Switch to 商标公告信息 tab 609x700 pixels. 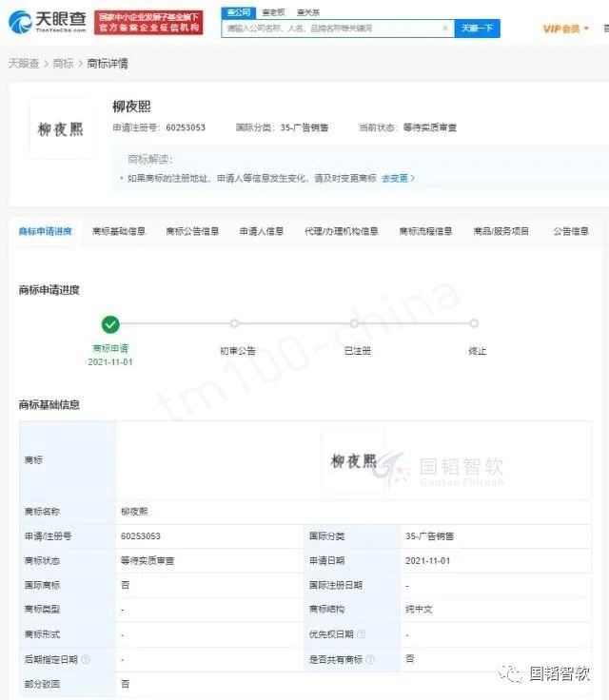coord(192,231)
